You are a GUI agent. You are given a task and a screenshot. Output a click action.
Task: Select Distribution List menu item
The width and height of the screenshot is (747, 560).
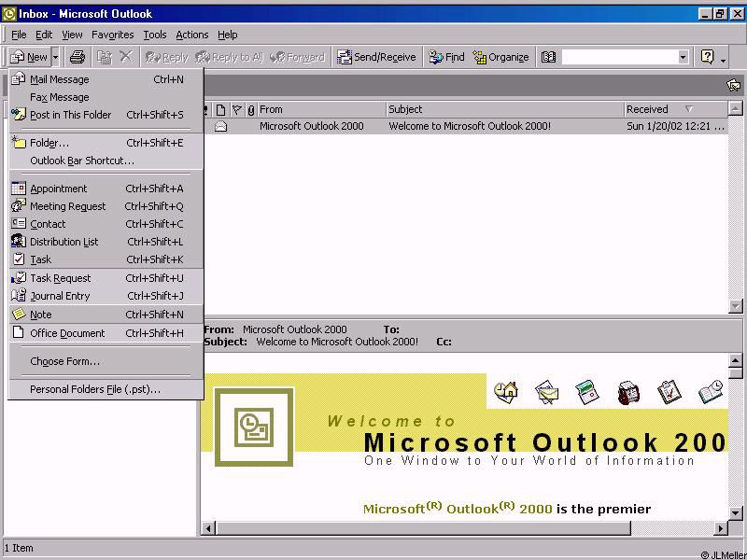click(x=106, y=242)
